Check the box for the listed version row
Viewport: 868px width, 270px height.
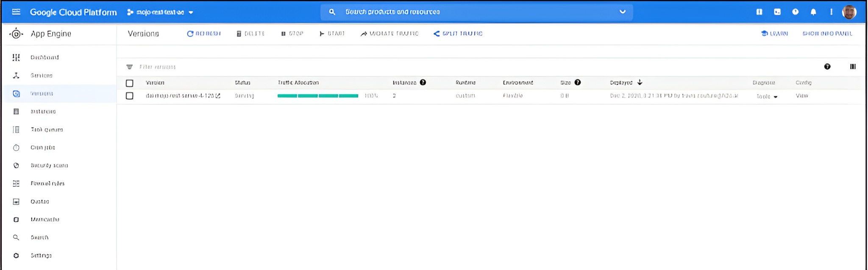click(x=130, y=96)
